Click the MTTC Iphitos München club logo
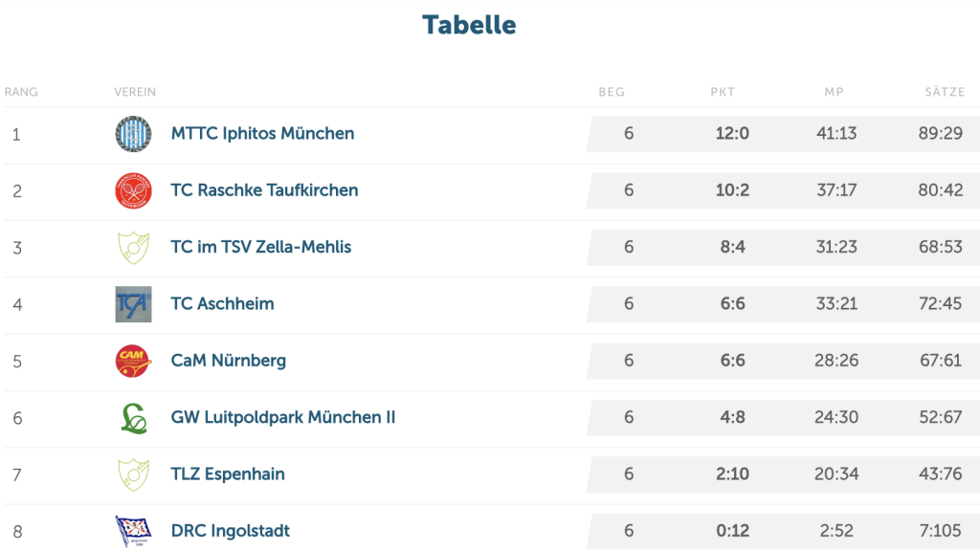980x552 pixels. (x=133, y=134)
